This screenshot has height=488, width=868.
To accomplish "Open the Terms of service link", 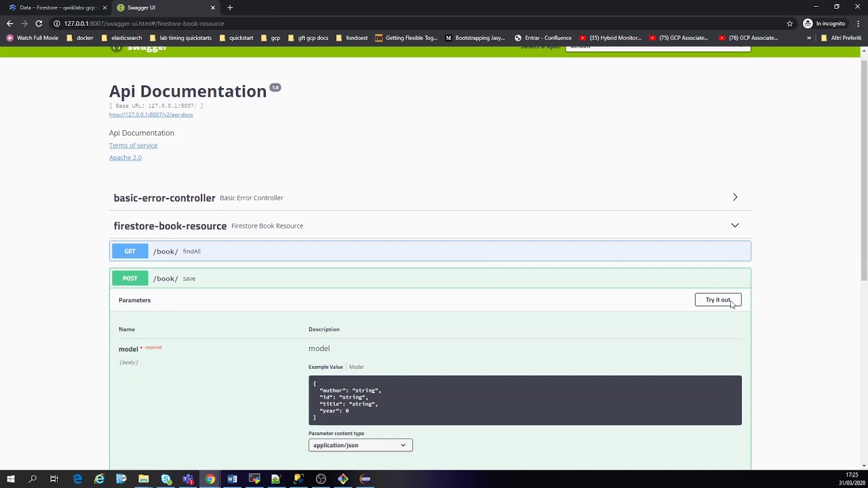I will pos(133,145).
